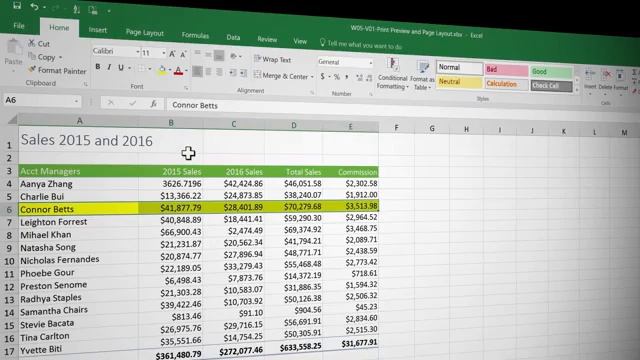This screenshot has width=640, height=360.
Task: Increase font size with larger A icon
Action: coord(172,54)
